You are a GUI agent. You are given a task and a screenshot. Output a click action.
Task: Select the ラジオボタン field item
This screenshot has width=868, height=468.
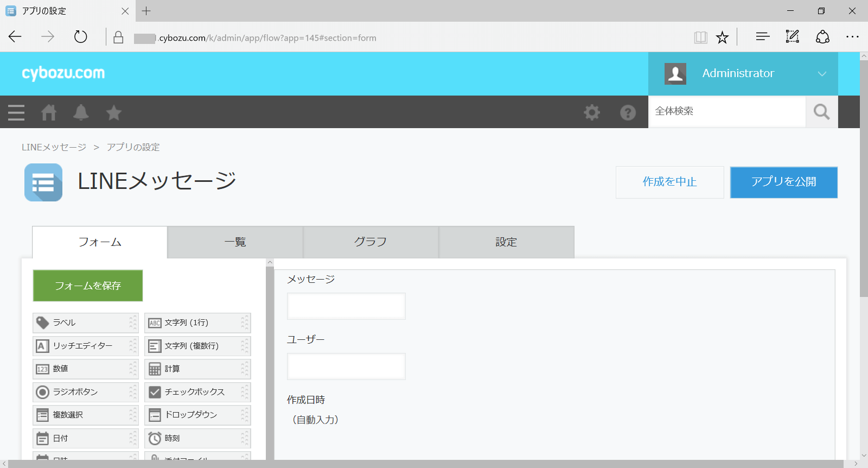click(x=86, y=392)
